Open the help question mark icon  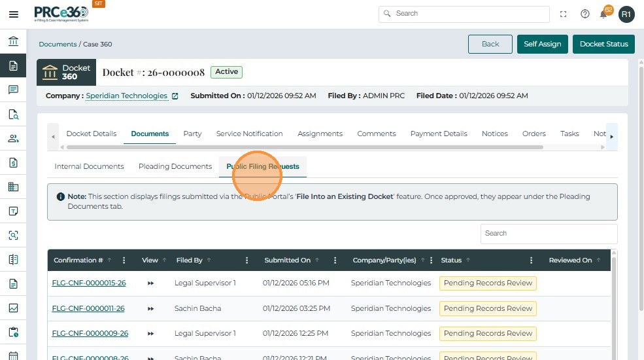585,14
